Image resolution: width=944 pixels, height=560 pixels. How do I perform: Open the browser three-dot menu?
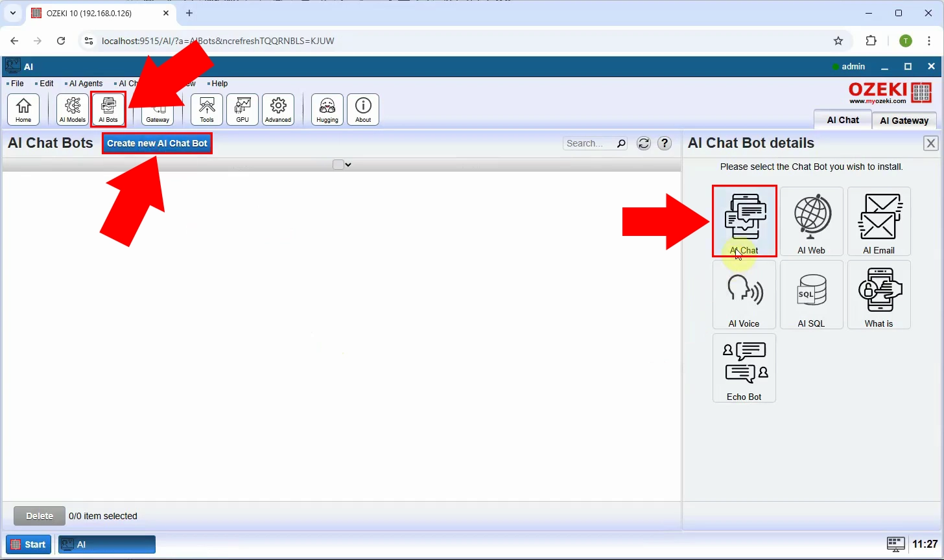(929, 41)
